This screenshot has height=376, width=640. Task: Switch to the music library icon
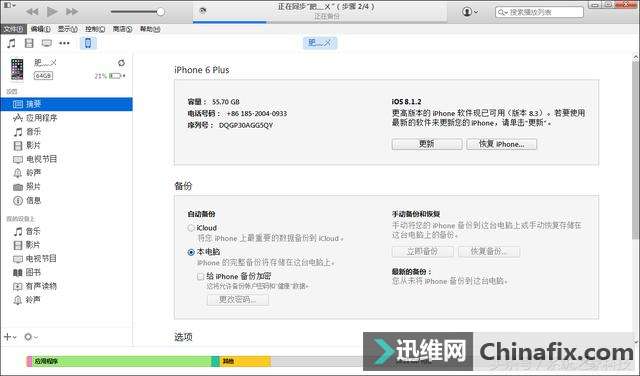11,43
